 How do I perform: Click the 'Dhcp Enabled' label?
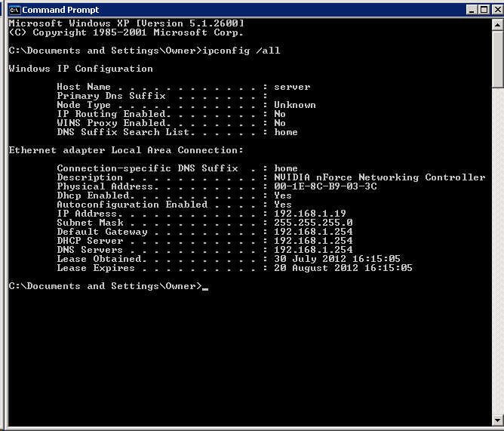(x=94, y=195)
